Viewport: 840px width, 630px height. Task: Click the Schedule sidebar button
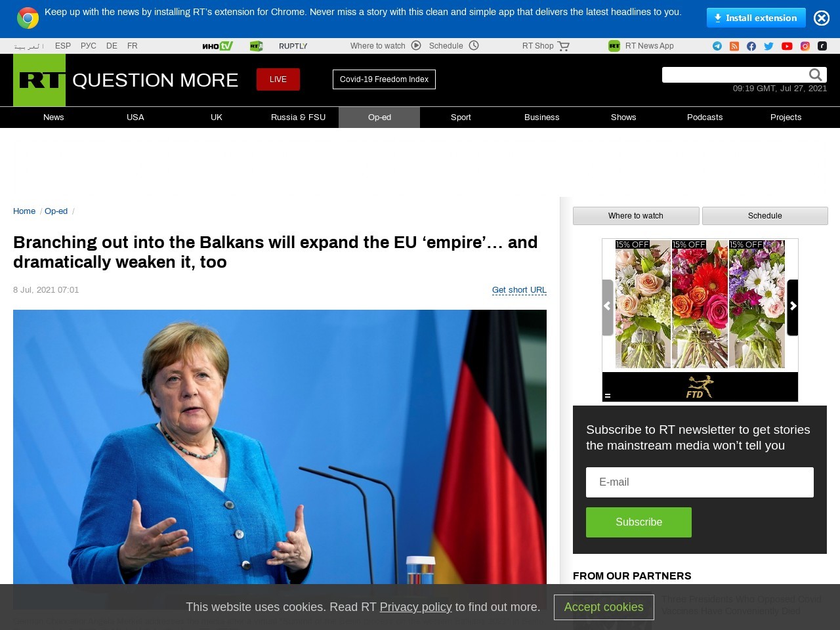click(x=765, y=216)
